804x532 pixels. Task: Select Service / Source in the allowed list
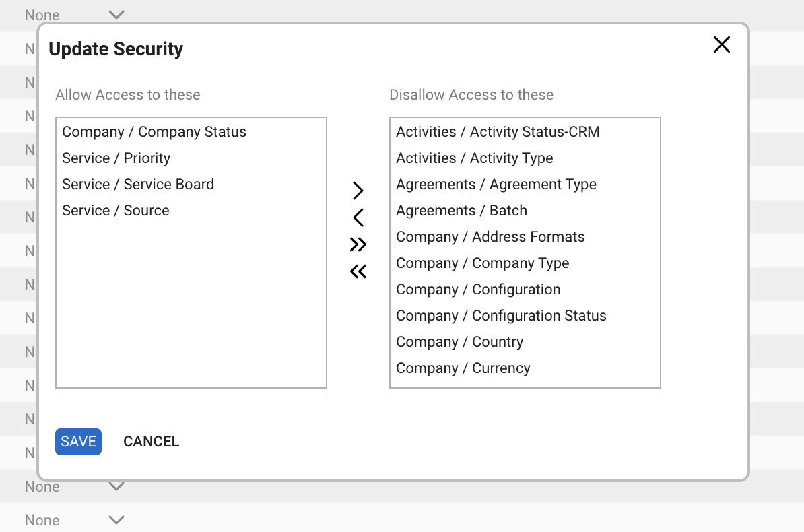[115, 210]
